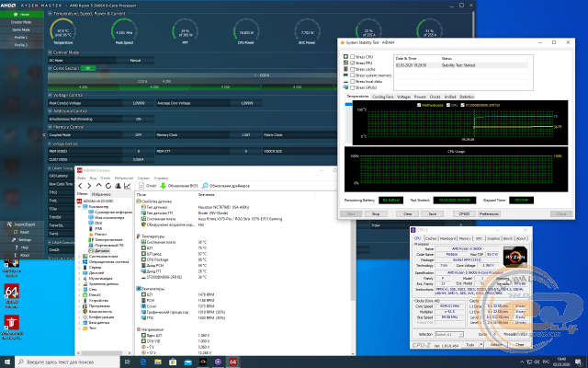Click AIDA64 tree horizontal scrollbar right arrow
The height and width of the screenshot is (368, 588).
pyautogui.click(x=130, y=353)
